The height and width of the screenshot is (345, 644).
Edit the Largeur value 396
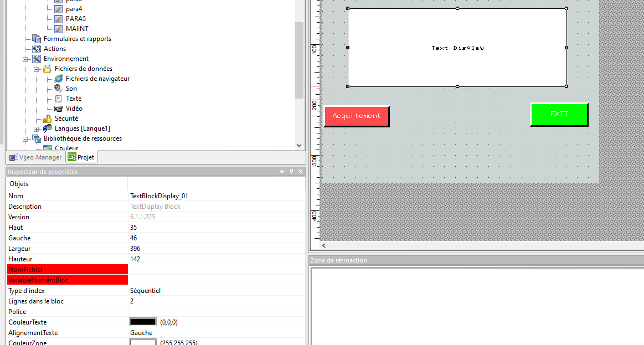pos(217,249)
